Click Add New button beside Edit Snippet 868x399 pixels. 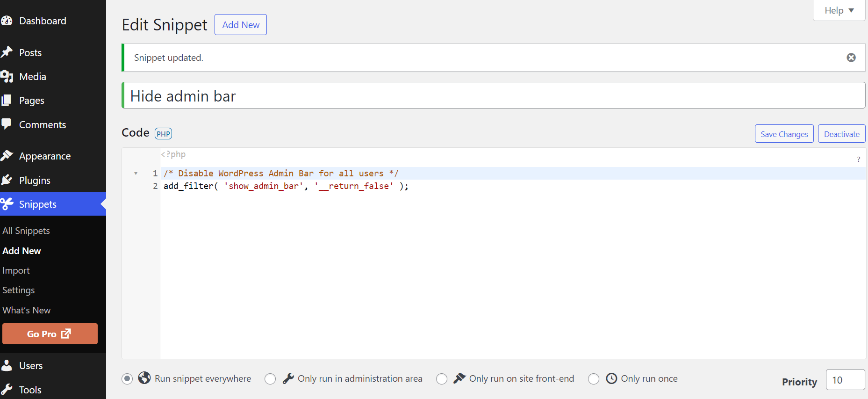point(241,25)
